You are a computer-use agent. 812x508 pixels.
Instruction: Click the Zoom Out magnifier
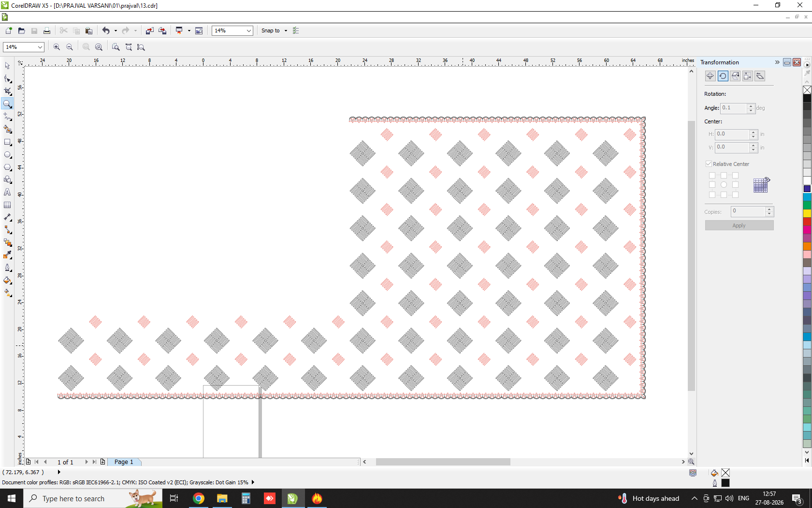(70, 47)
